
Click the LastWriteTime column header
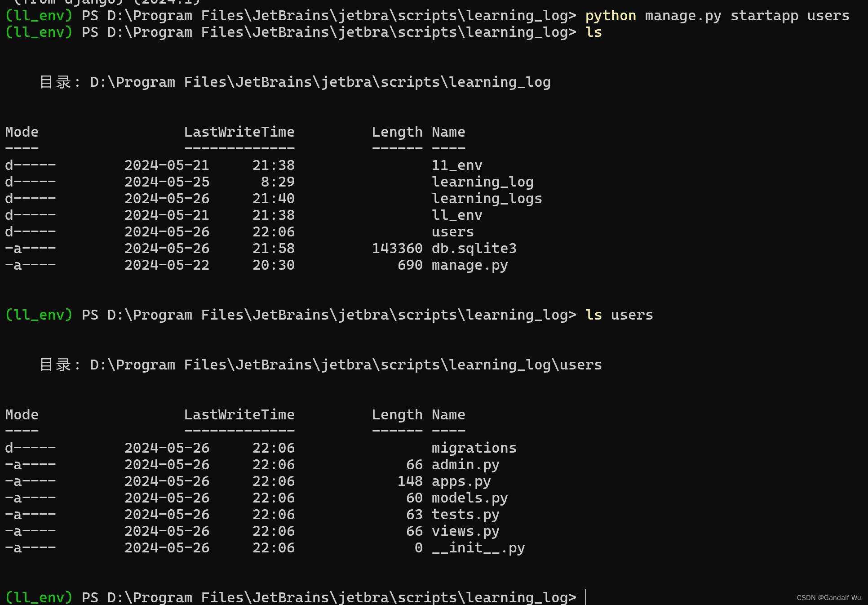(239, 132)
